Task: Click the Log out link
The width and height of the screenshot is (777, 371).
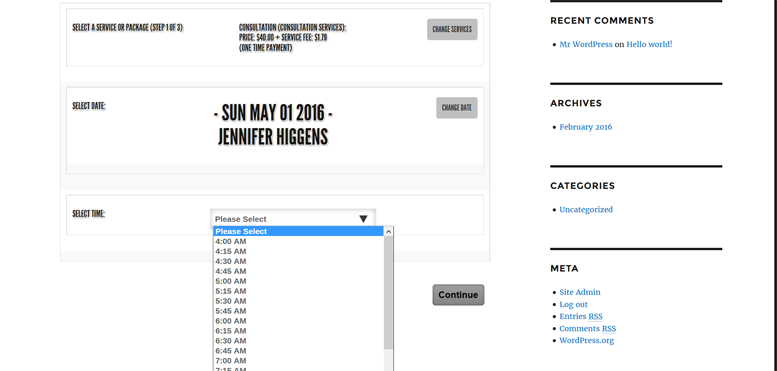Action: 573,304
